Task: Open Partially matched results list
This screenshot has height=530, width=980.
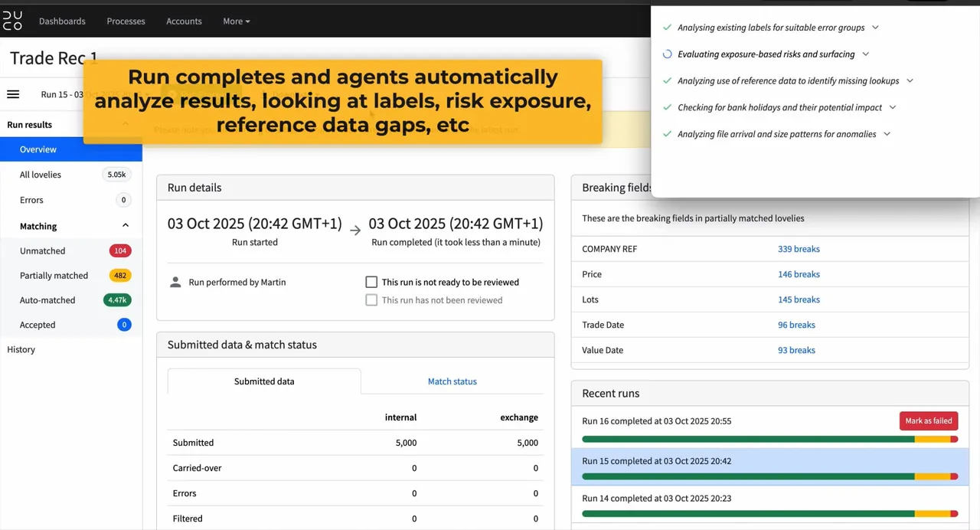Action: (x=54, y=275)
